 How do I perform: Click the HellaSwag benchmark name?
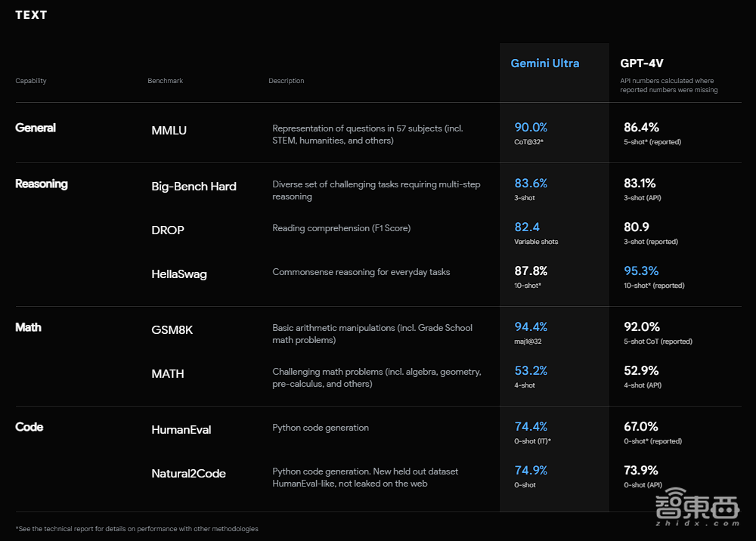pos(178,274)
